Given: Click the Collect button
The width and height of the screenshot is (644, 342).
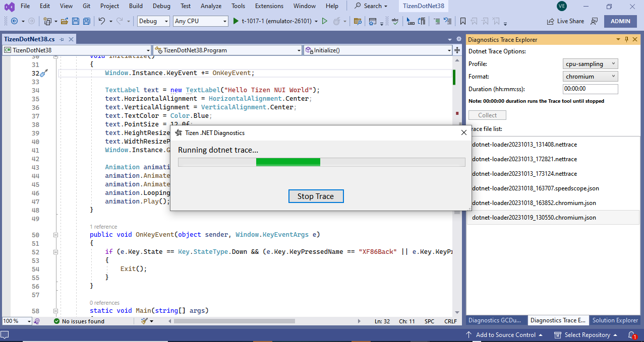Looking at the screenshot, I should (x=486, y=115).
